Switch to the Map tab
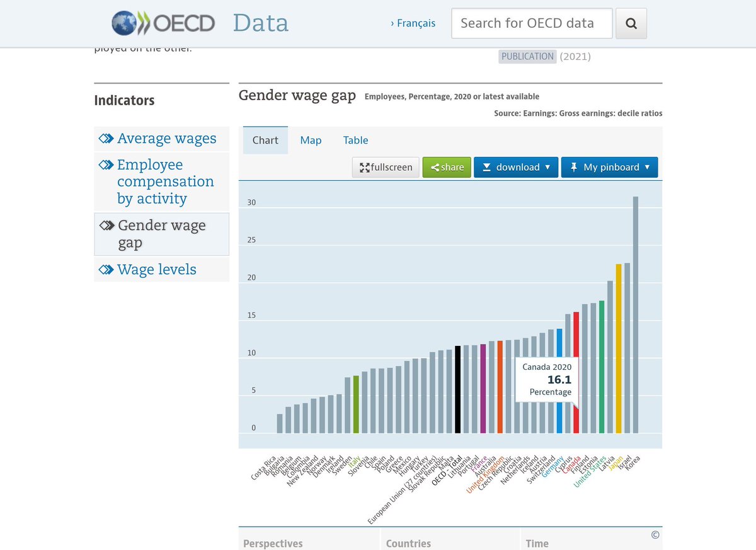The height and width of the screenshot is (550, 756). (311, 140)
